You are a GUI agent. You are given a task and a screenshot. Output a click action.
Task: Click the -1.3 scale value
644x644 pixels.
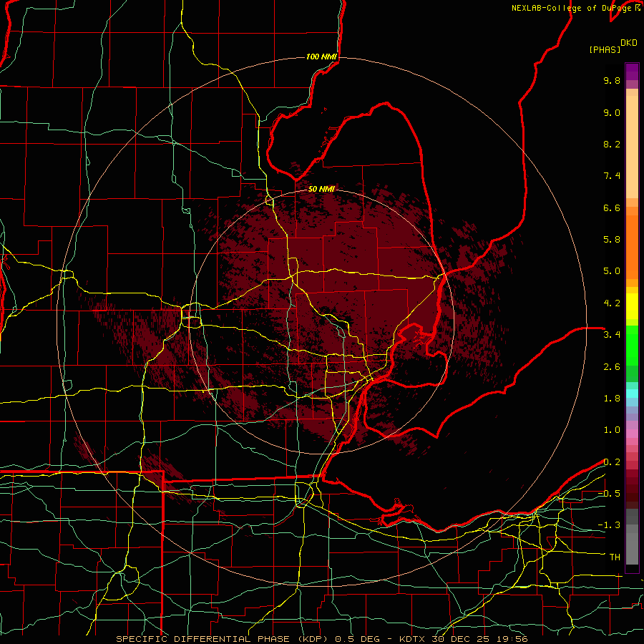click(609, 525)
